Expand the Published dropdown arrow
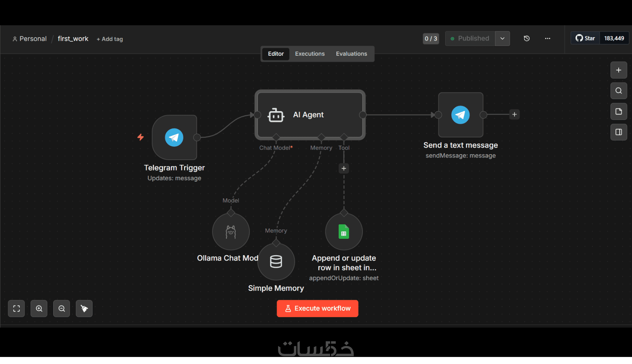The image size is (632, 364). coord(502,38)
